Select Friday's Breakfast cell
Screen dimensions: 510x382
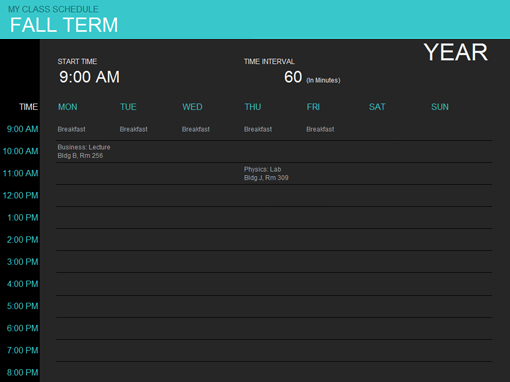point(320,129)
